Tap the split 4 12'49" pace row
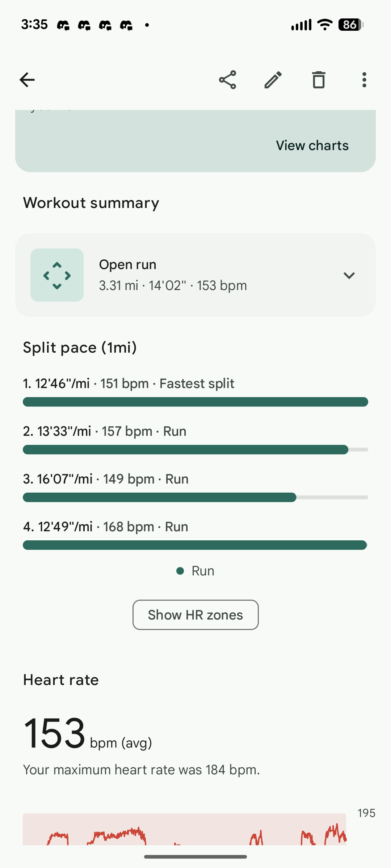This screenshot has width=391, height=868. [106, 527]
